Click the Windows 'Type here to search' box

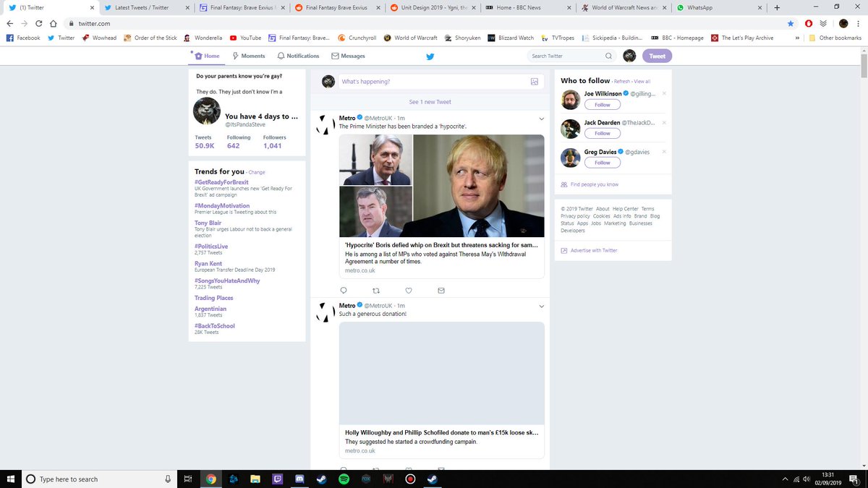(99, 479)
